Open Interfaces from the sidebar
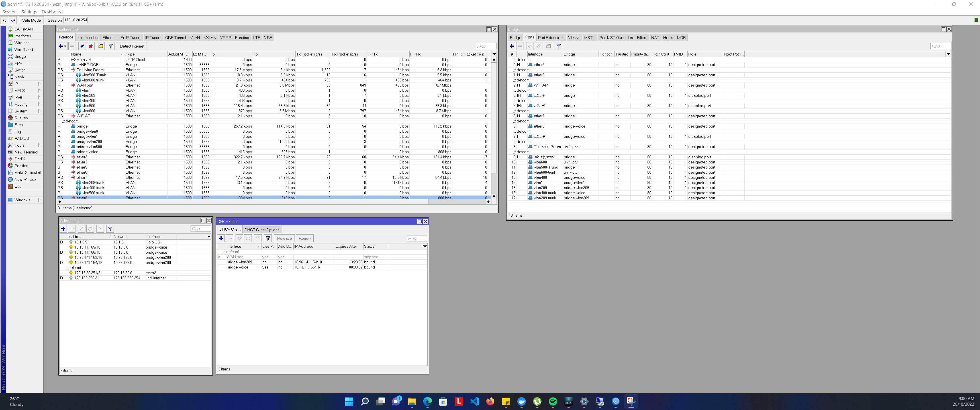Screen dimensions: 980x410 click(x=23, y=36)
